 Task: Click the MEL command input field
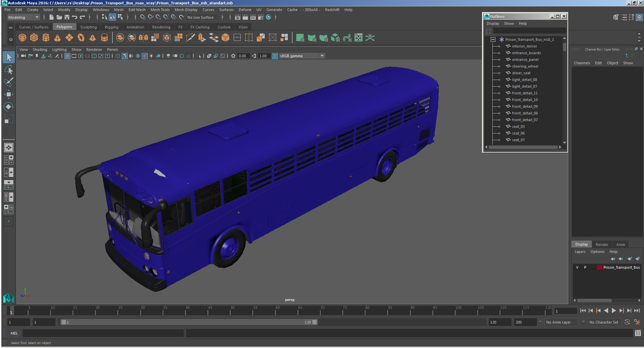(x=103, y=333)
